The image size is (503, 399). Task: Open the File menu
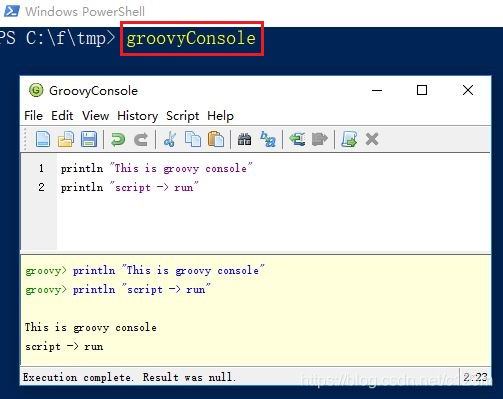33,116
